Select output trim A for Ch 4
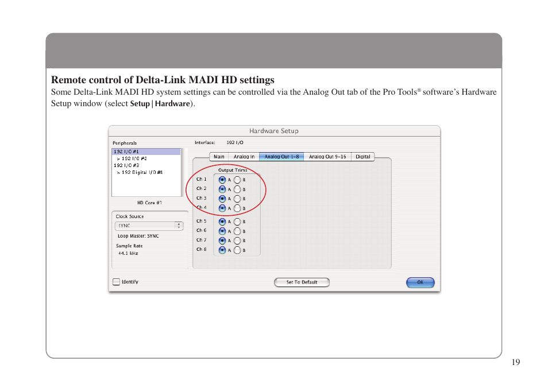This screenshot has width=548, height=392. (222, 208)
